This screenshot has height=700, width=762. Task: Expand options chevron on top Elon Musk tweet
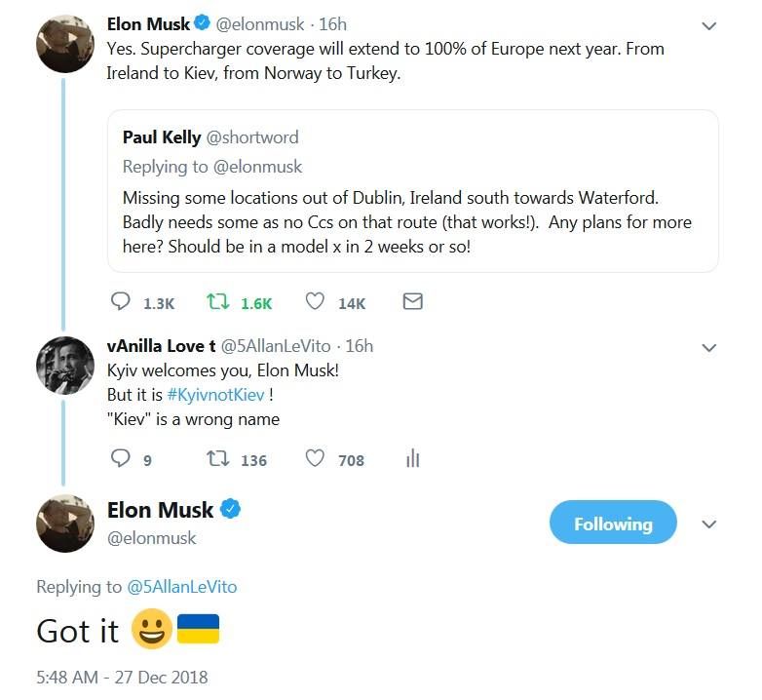click(x=709, y=25)
